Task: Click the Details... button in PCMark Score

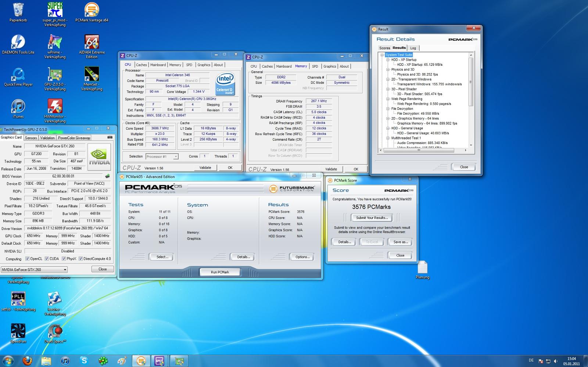Action: 344,242
